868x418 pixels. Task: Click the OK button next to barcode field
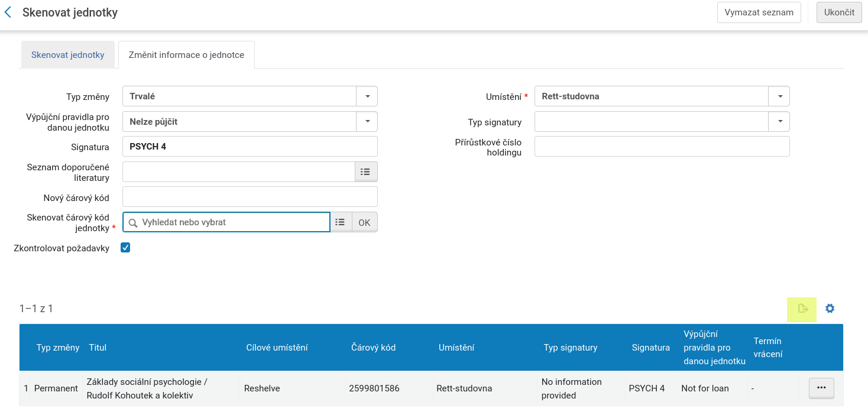(364, 222)
